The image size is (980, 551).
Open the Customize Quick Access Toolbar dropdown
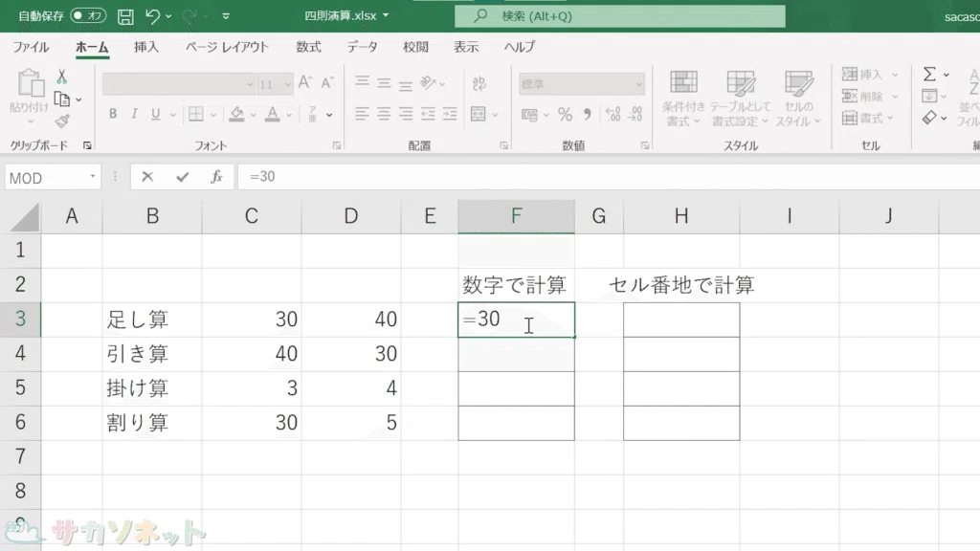[x=226, y=16]
